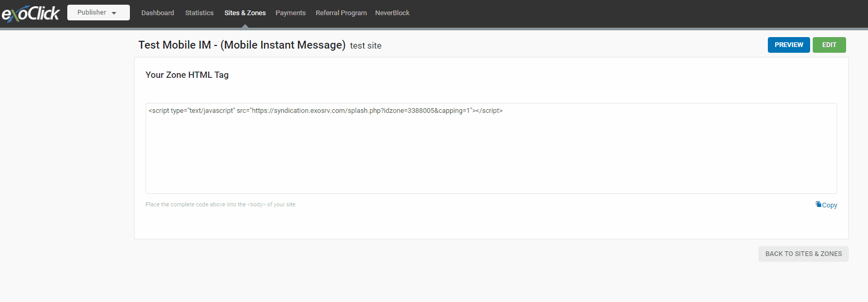Click inside the zone HTML tag textarea
This screenshot has width=868, height=302.
[x=491, y=148]
